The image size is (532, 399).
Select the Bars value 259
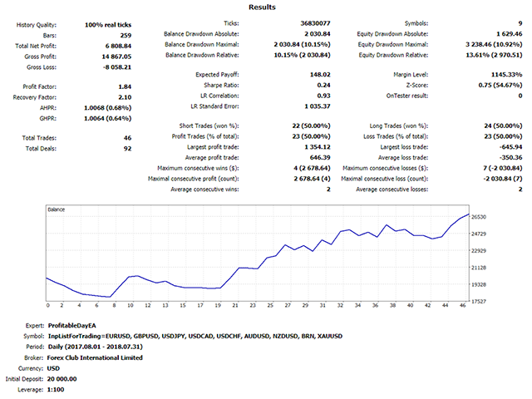click(126, 35)
